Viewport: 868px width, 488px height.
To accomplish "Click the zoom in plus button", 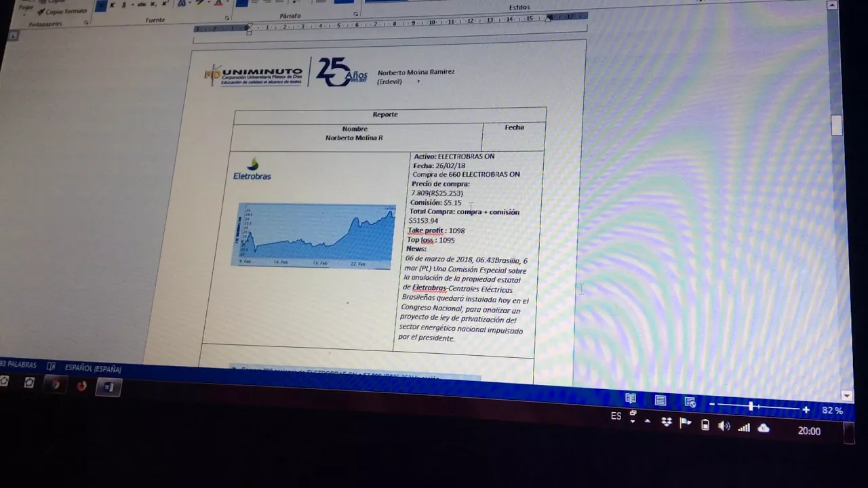I will 806,409.
